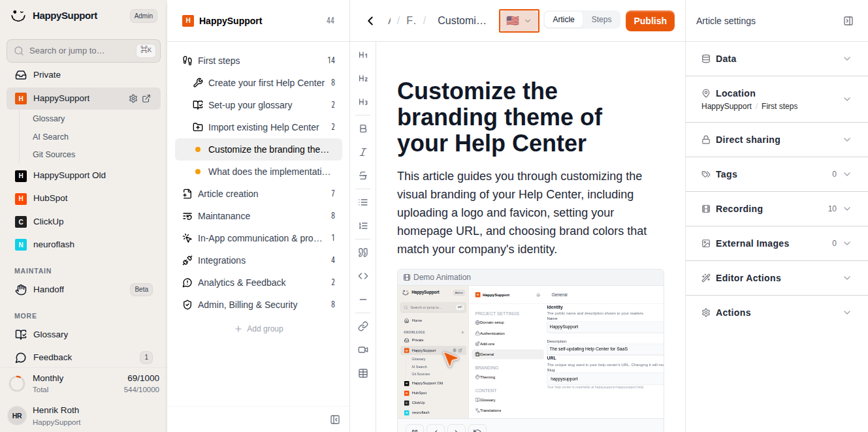Image resolution: width=868 pixels, height=432 pixels.
Task: Open HappySupport help center in new tab
Action: click(x=146, y=99)
